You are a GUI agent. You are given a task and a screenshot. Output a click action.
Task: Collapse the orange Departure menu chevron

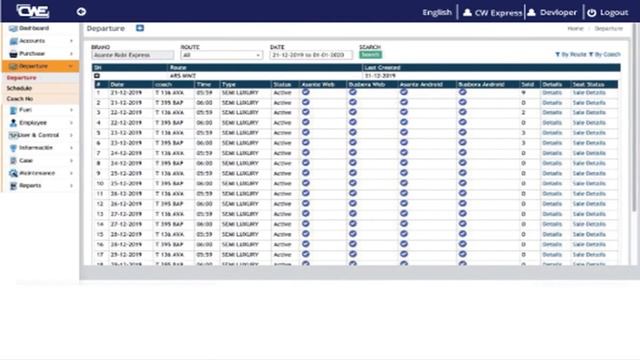(x=71, y=66)
